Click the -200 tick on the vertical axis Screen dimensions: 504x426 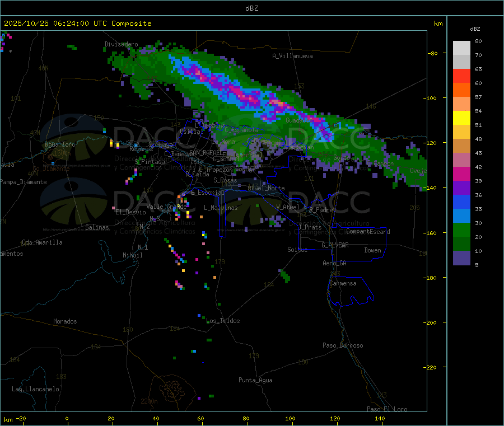(431, 322)
